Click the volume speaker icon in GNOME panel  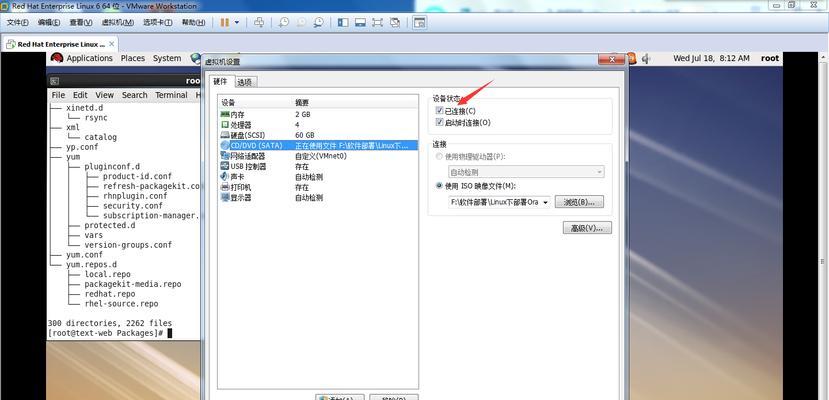click(646, 58)
